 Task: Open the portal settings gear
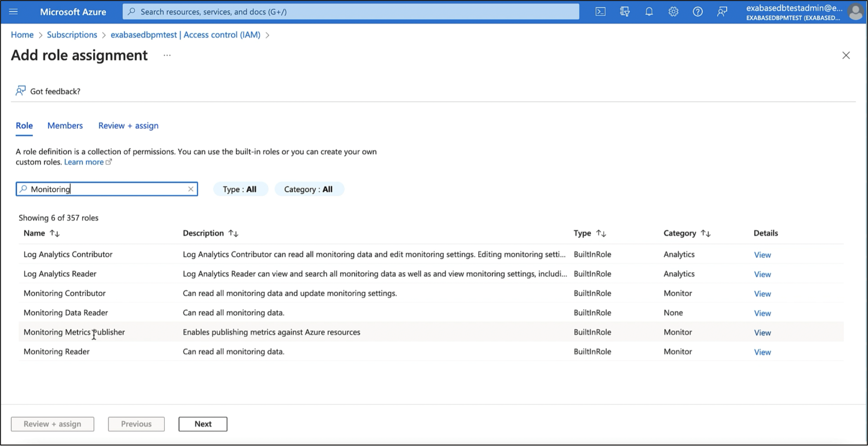(x=673, y=12)
